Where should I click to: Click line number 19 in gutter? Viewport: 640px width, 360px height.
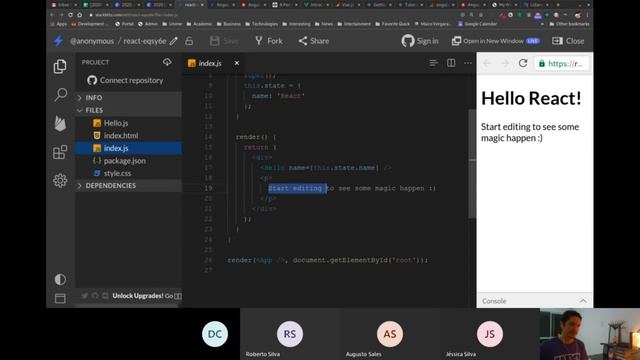(208, 188)
